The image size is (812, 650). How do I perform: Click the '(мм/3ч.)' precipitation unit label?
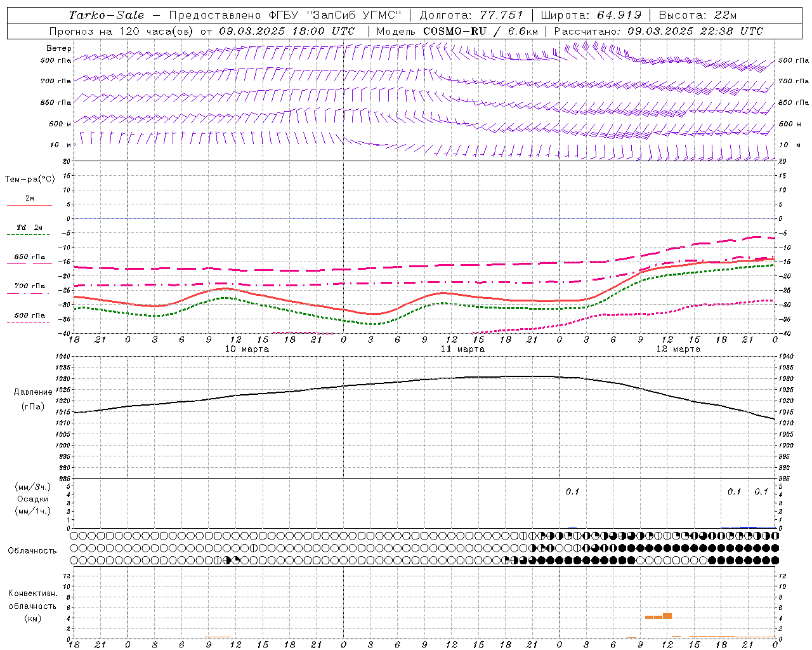click(33, 487)
